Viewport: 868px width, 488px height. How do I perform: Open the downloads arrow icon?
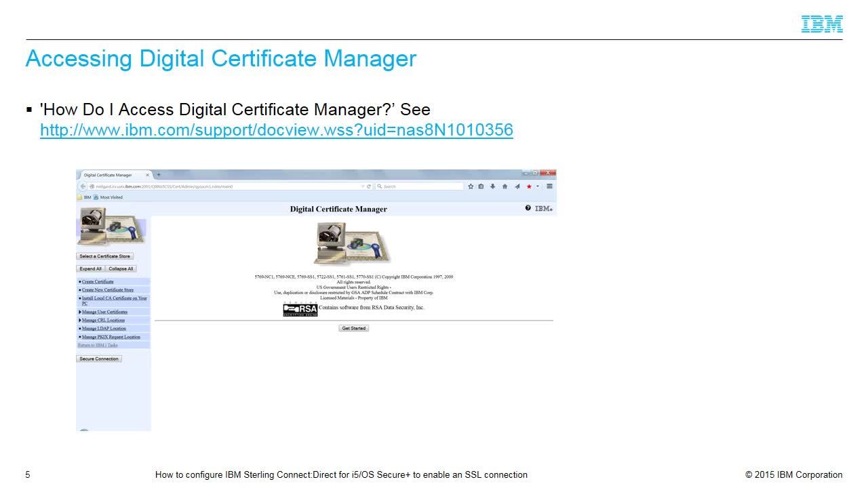coord(493,186)
